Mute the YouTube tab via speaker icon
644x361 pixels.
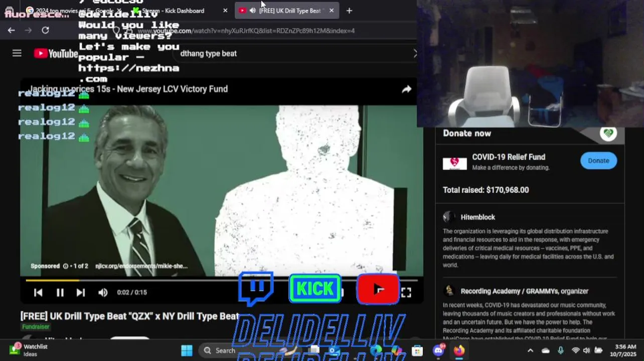click(x=252, y=11)
